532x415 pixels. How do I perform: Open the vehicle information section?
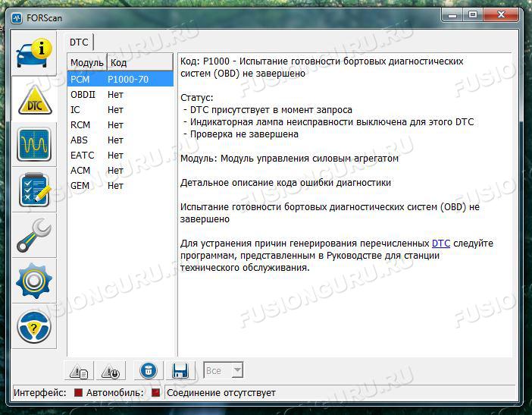[x=34, y=53]
